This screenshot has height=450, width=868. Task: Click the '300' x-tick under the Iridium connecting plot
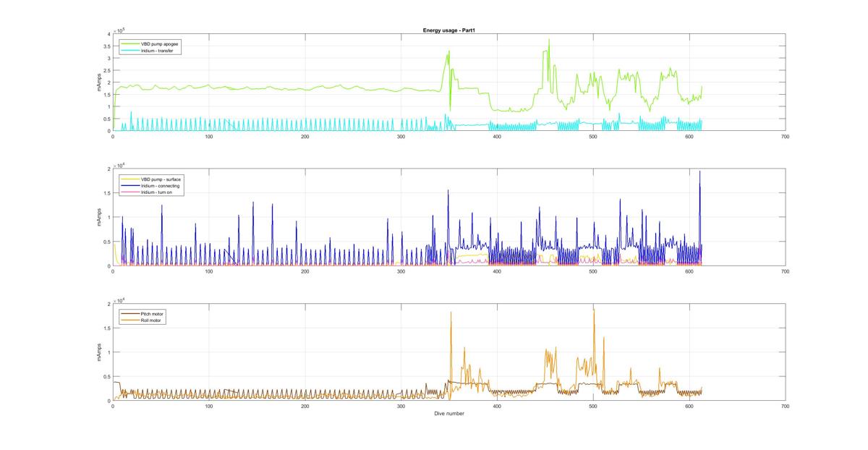point(401,271)
